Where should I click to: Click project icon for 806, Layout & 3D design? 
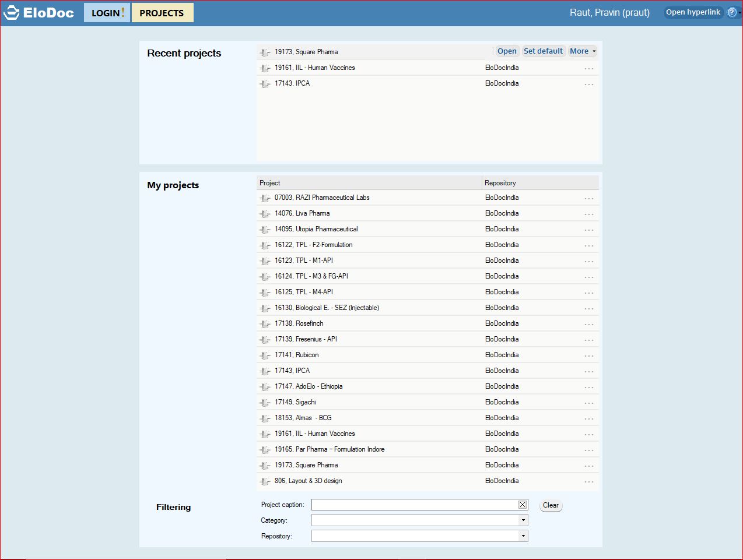pyautogui.click(x=265, y=481)
